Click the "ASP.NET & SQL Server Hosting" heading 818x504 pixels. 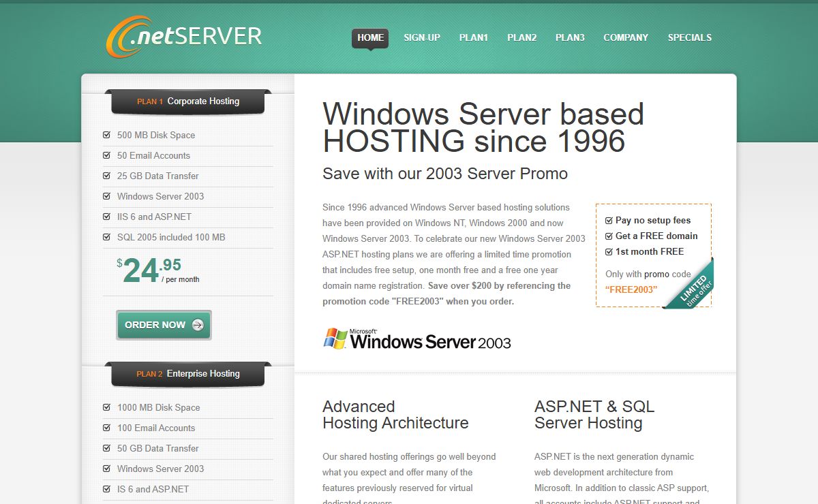tap(594, 415)
